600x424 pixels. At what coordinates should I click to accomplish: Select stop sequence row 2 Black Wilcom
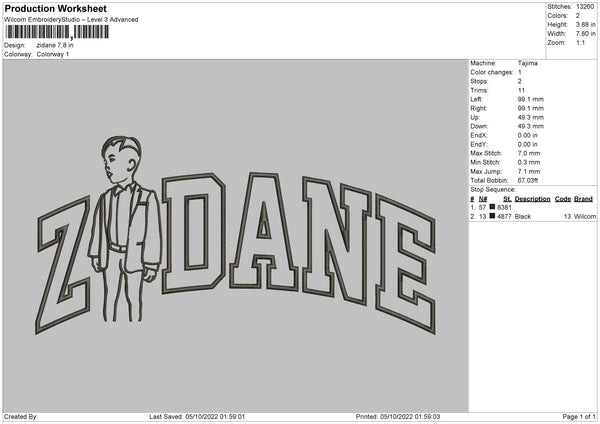click(530, 216)
